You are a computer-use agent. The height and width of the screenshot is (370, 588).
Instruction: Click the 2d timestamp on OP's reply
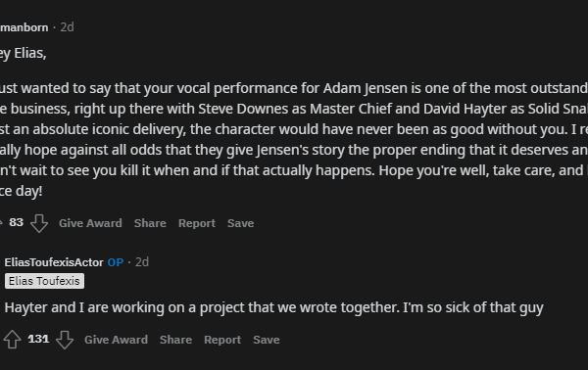142,262
